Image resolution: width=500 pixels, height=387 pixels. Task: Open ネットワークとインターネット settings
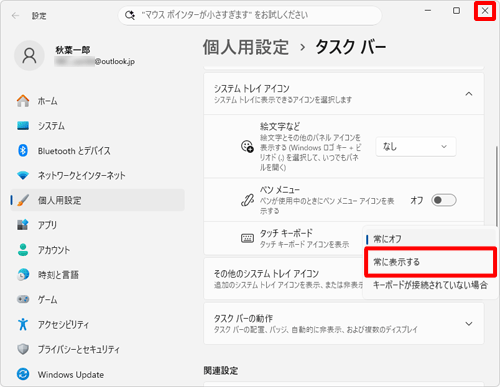click(97, 175)
